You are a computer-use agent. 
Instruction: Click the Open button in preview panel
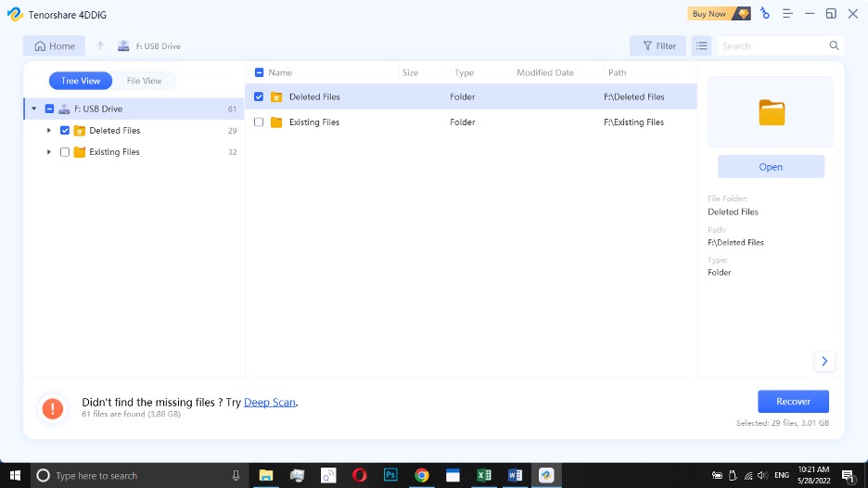[772, 167]
